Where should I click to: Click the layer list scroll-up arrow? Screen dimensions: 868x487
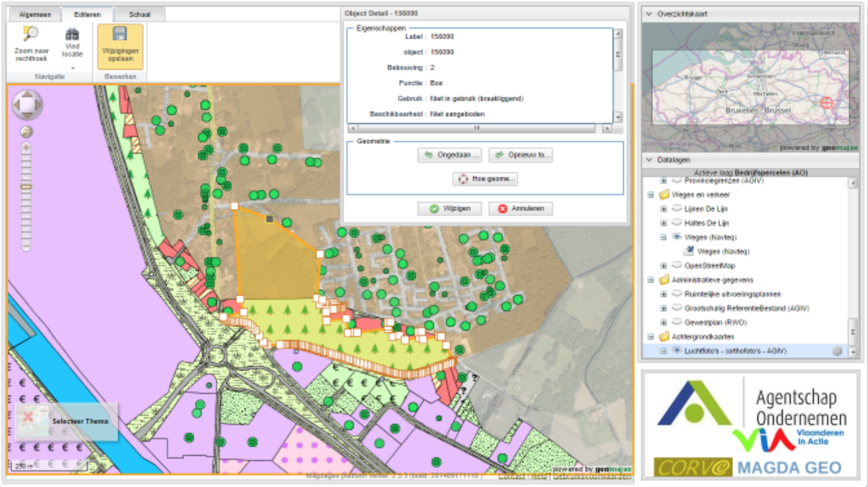(853, 183)
